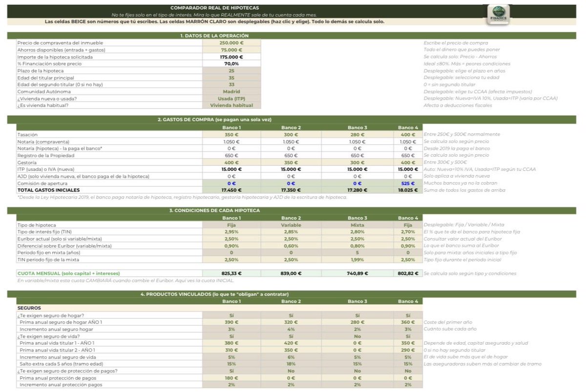Select financing percentage cell 70,0%
Viewport: 586px width, 392px height.
point(231,63)
